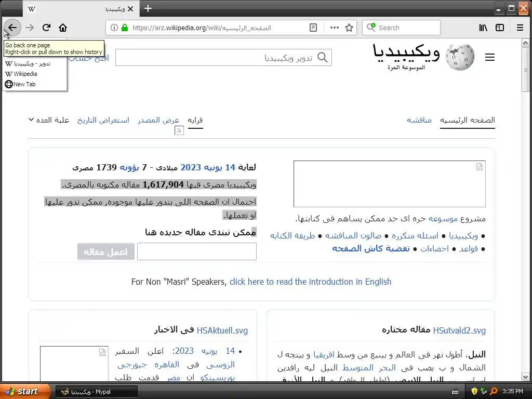Open the افريقيا Africa link
The image size is (532, 399).
[x=324, y=355]
